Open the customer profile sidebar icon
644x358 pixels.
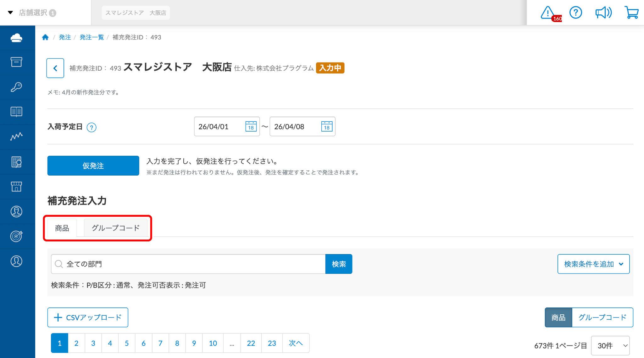(x=16, y=211)
